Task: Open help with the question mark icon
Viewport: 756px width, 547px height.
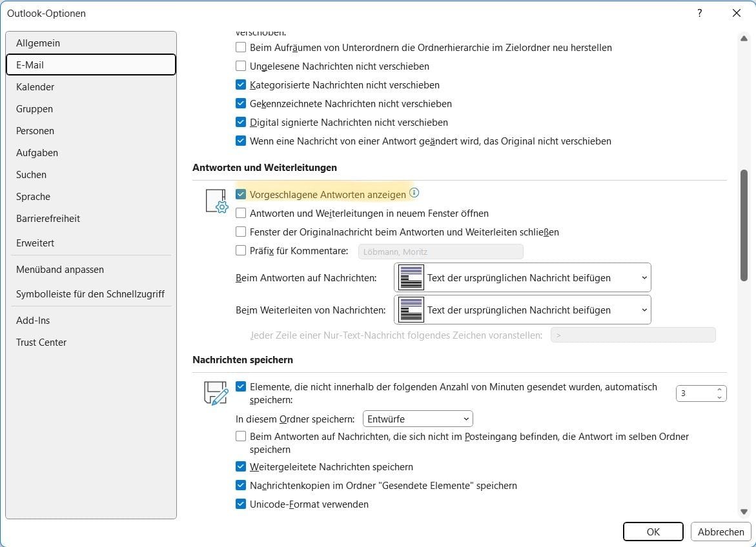Action: (700, 13)
